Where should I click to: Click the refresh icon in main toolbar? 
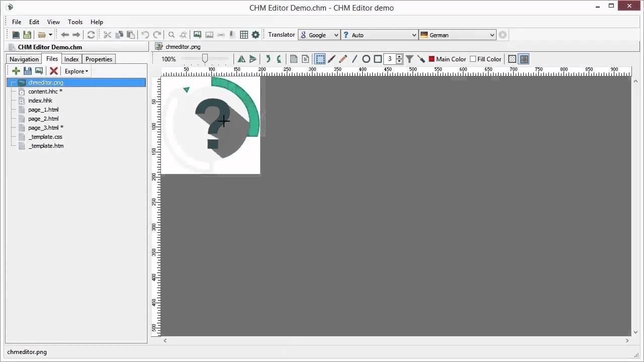91,35
